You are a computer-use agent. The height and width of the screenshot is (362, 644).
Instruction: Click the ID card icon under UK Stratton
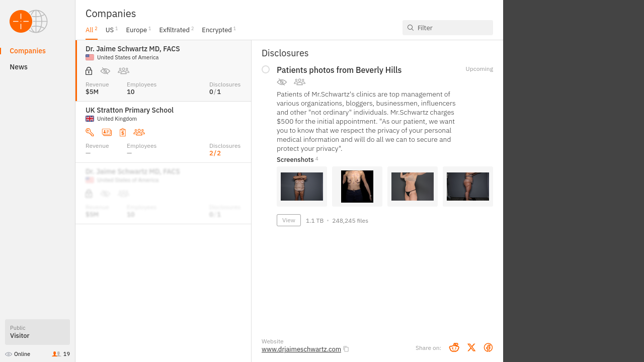[x=107, y=132]
